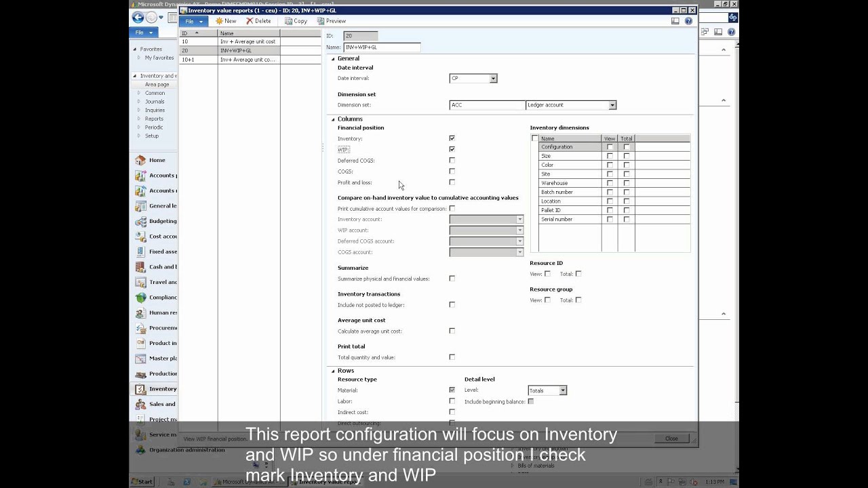Open the Budgeting module icon
The height and width of the screenshot is (488, 868).
pyautogui.click(x=140, y=221)
